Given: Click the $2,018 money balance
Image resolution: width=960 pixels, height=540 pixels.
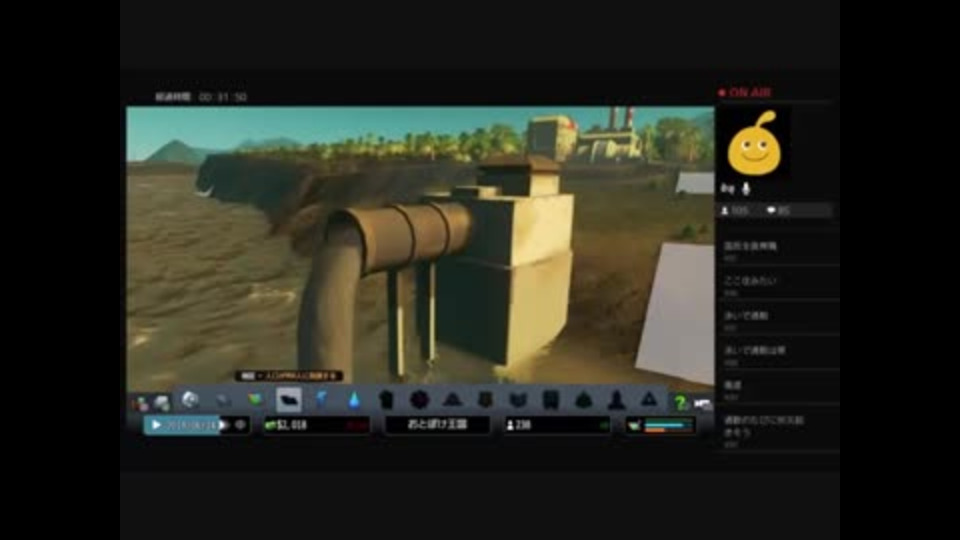Looking at the screenshot, I should pyautogui.click(x=291, y=425).
